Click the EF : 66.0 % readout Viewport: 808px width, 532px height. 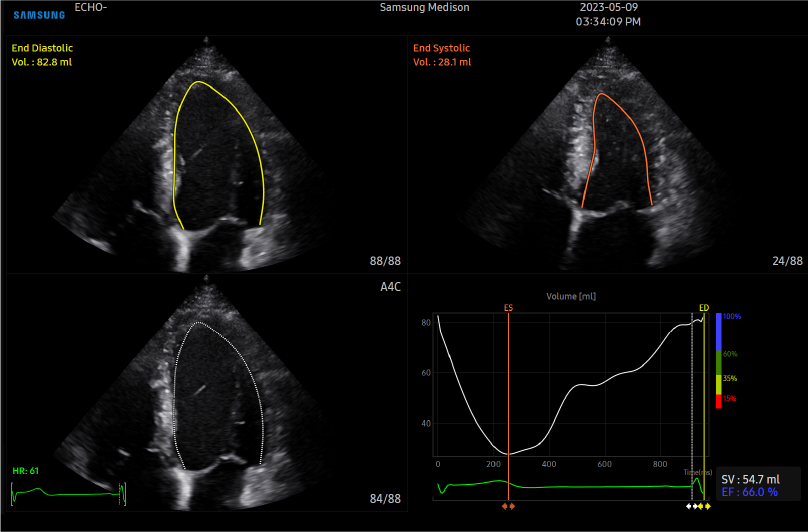[x=749, y=492]
